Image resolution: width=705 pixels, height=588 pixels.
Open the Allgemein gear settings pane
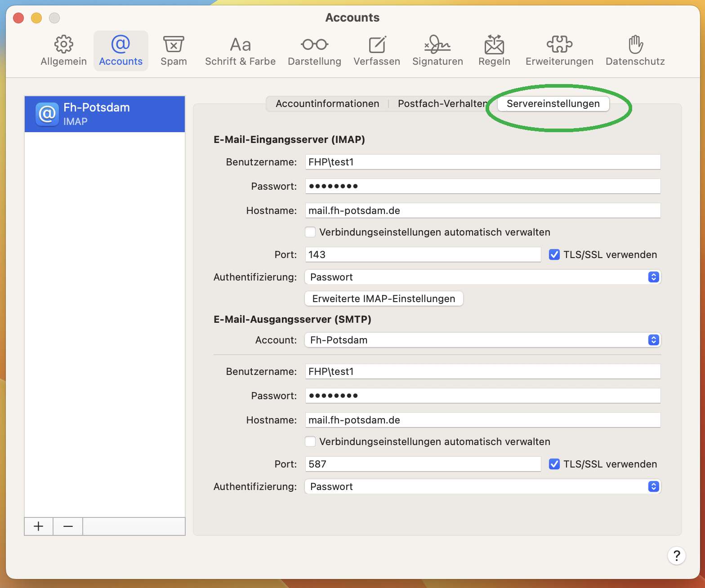[x=63, y=51]
